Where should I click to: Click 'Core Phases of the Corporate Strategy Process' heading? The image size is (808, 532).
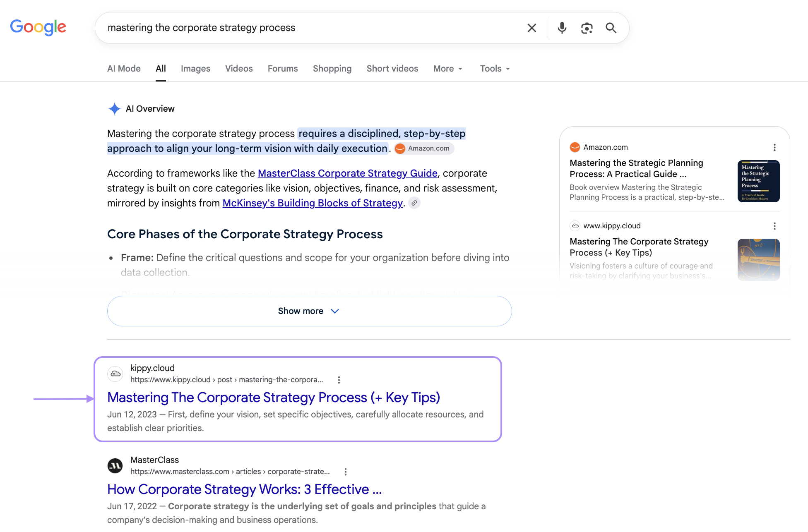pos(245,234)
